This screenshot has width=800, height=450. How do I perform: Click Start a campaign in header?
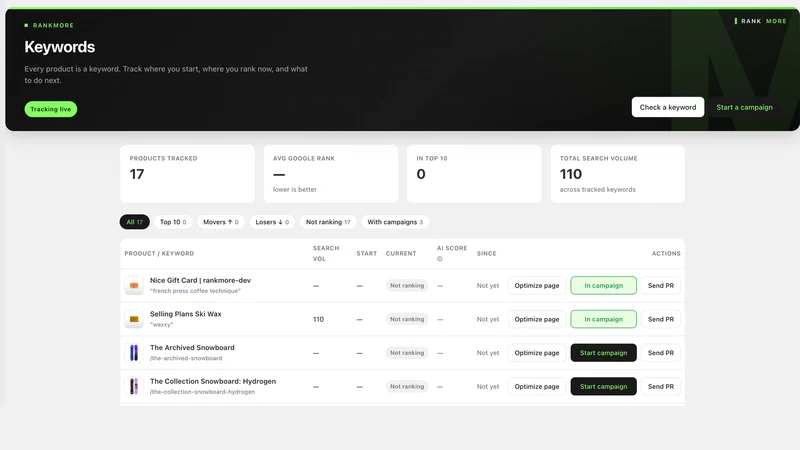(744, 107)
